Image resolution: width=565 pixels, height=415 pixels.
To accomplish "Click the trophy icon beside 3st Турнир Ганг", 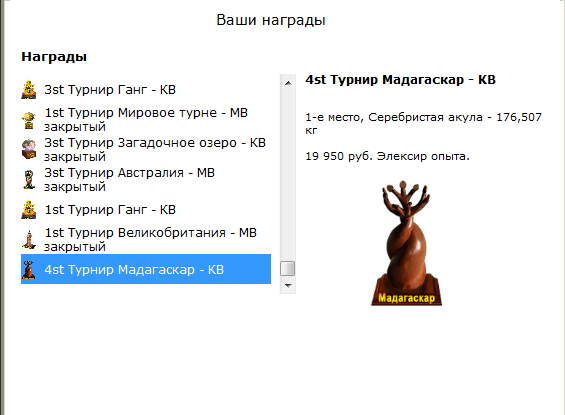I will coord(29,90).
